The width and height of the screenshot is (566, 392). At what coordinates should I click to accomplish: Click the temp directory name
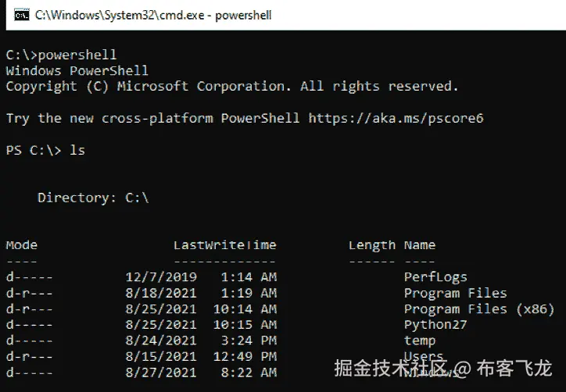pyautogui.click(x=420, y=340)
